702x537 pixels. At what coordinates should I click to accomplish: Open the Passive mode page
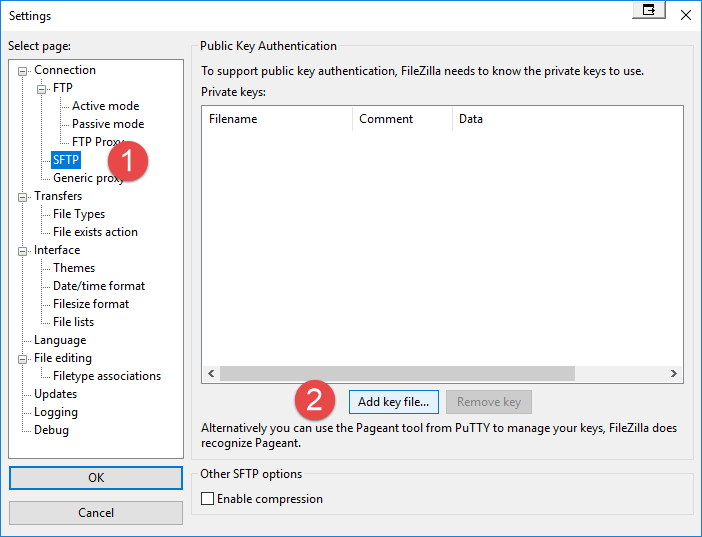(107, 124)
